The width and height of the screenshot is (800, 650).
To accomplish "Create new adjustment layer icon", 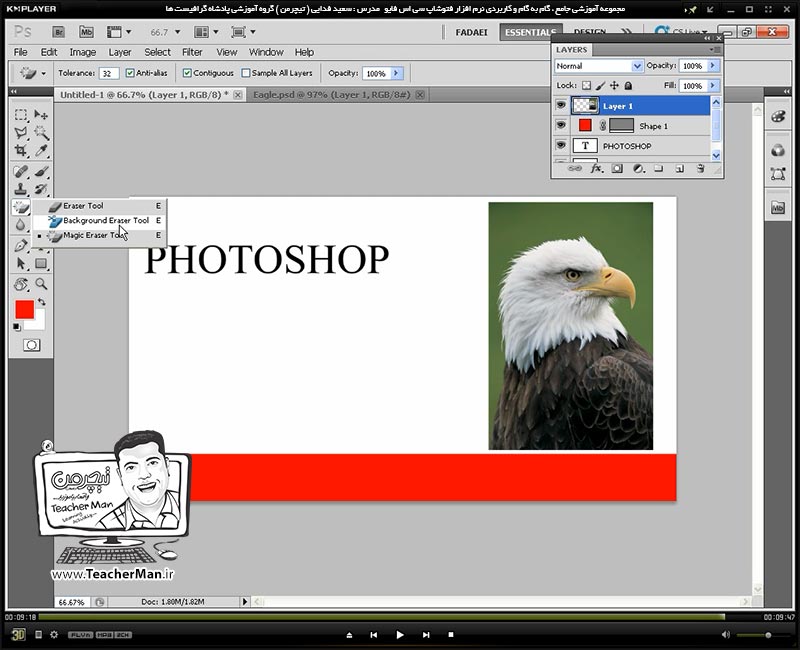I will (x=638, y=168).
